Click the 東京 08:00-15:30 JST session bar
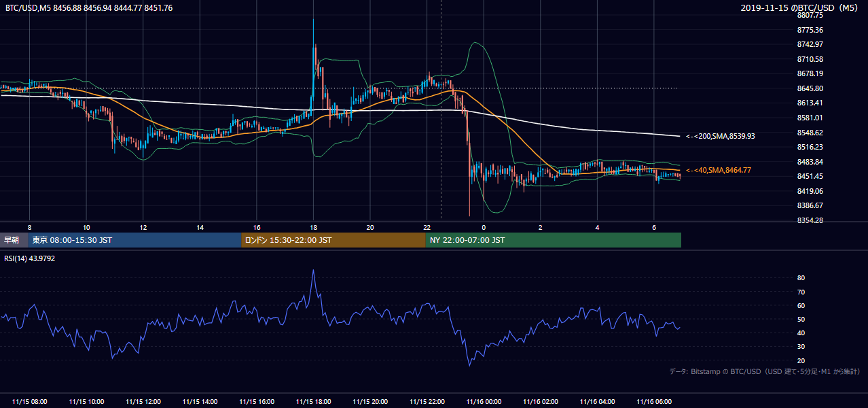 [134, 240]
